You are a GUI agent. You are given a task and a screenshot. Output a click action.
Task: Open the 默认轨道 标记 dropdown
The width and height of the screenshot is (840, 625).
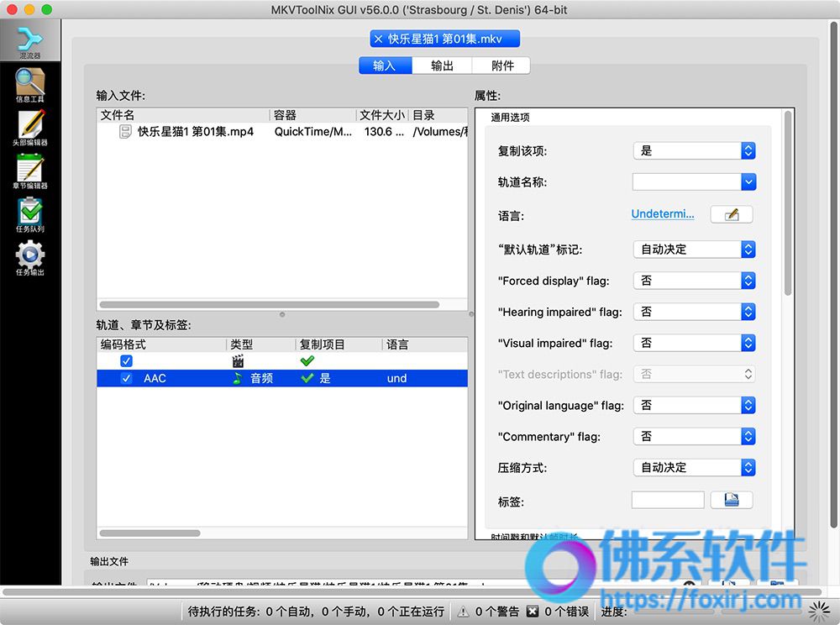pyautogui.click(x=695, y=249)
